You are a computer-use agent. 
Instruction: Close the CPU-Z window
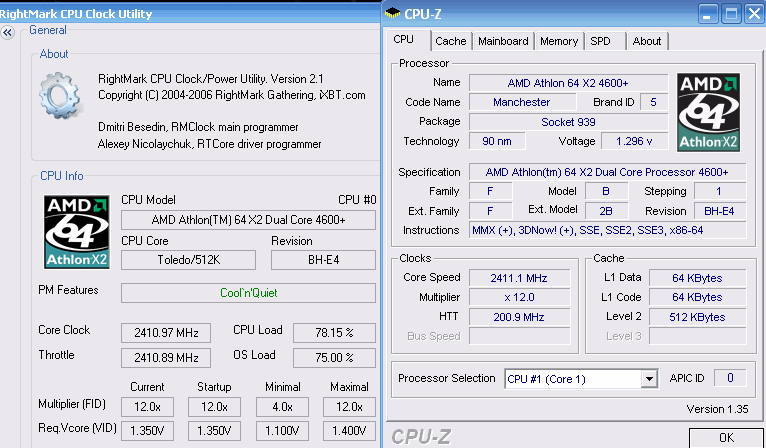pos(755,14)
